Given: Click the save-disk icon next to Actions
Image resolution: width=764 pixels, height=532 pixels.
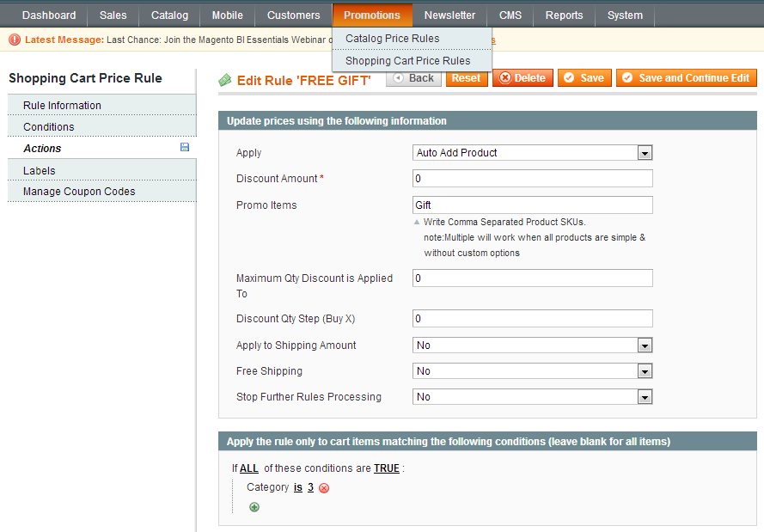Looking at the screenshot, I should 185,148.
